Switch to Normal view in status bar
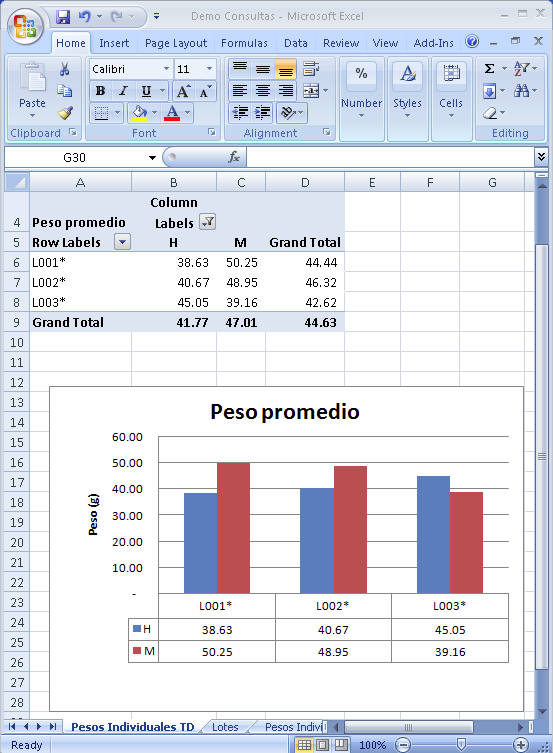Viewport: 553px width, 753px height. 304,745
